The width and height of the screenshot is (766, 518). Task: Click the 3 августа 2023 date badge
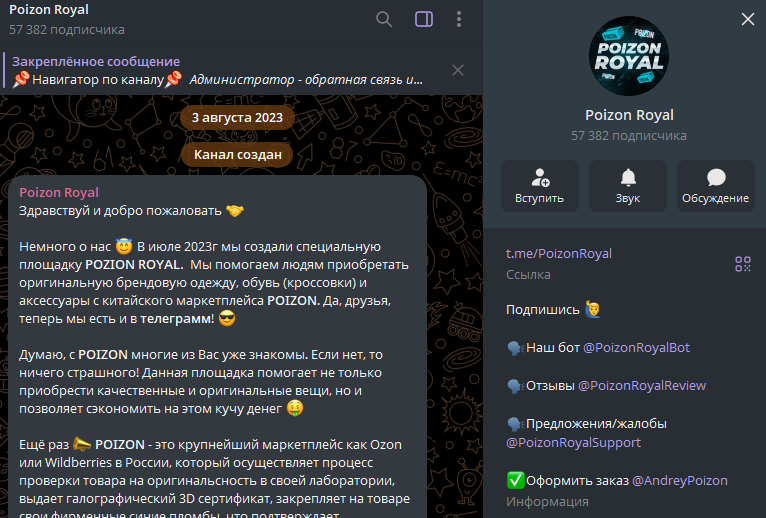point(237,118)
